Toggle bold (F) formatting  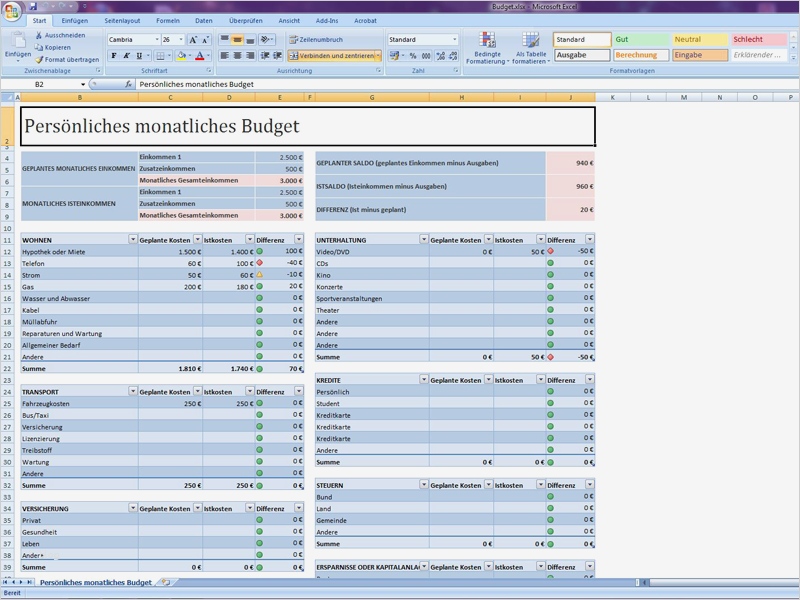click(x=114, y=56)
